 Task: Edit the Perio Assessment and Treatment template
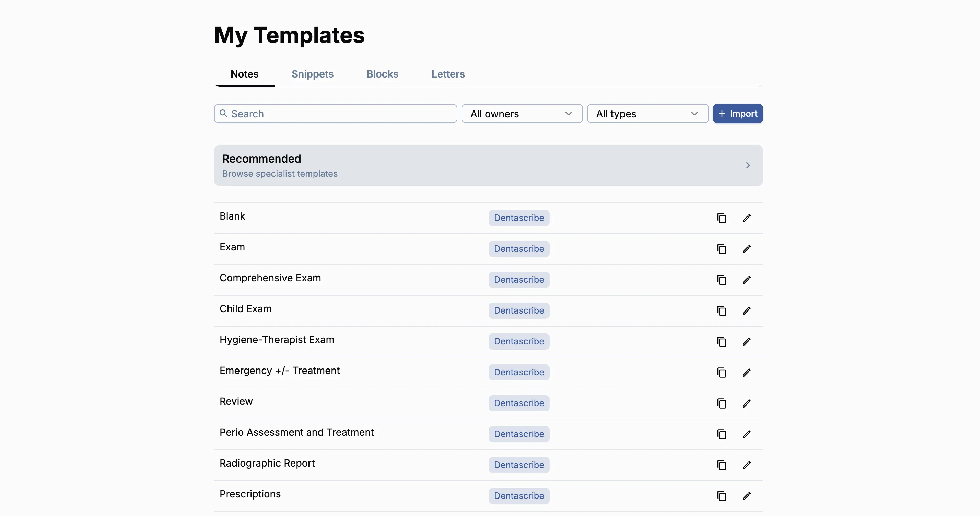[x=746, y=434]
